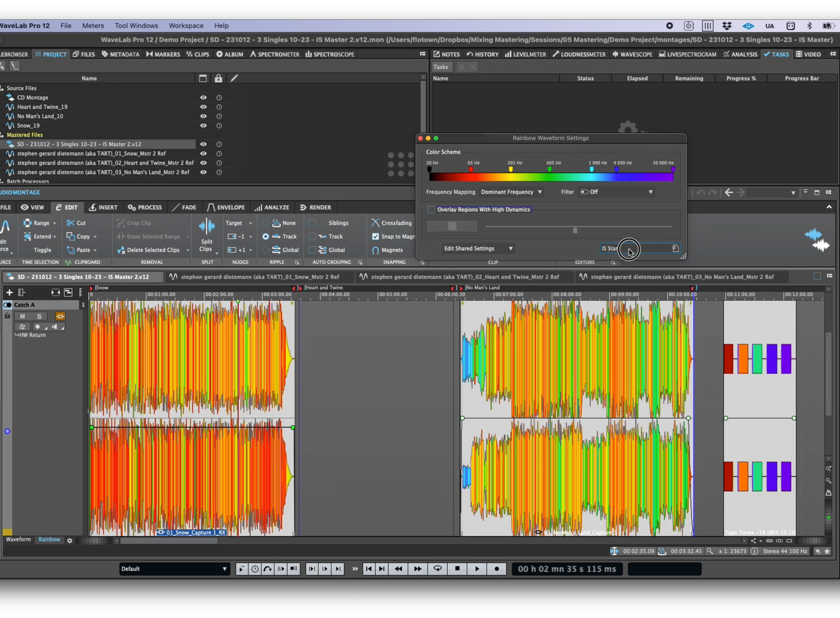
Task: Click the preset save icon in Rainbow Settings
Action: coord(675,248)
